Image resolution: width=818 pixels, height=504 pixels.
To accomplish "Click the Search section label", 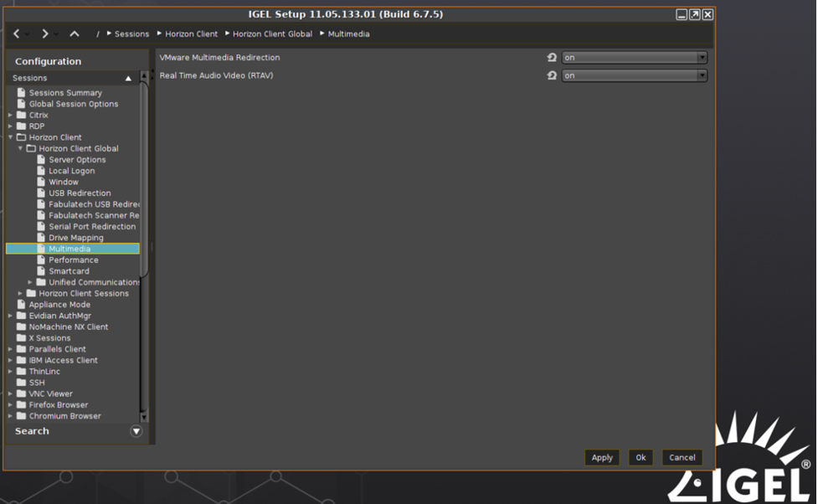I will point(32,431).
